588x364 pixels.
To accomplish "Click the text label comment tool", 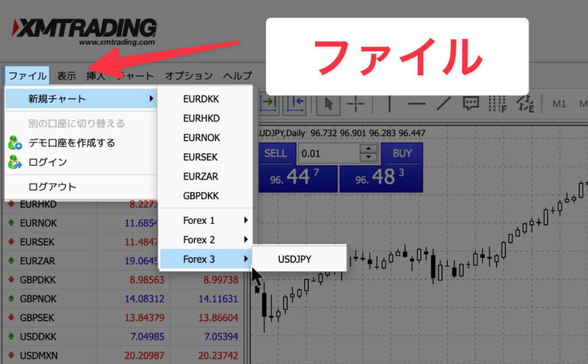I will [x=471, y=104].
